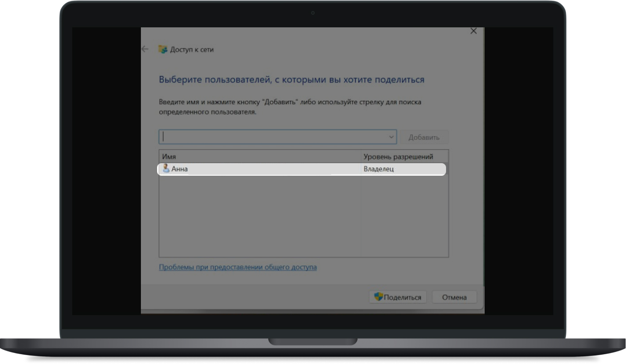The height and width of the screenshot is (364, 626).
Task: Click the heading Выберите пользователей
Action: [291, 80]
